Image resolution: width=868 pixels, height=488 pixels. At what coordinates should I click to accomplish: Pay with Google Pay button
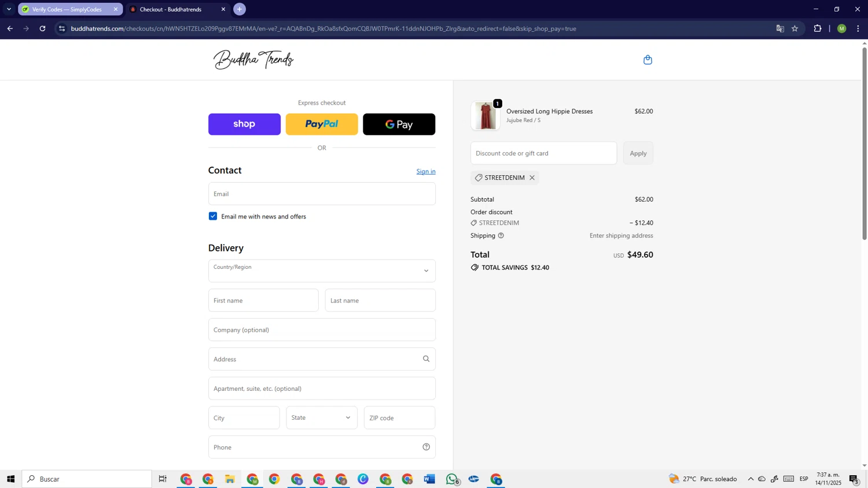tap(399, 124)
